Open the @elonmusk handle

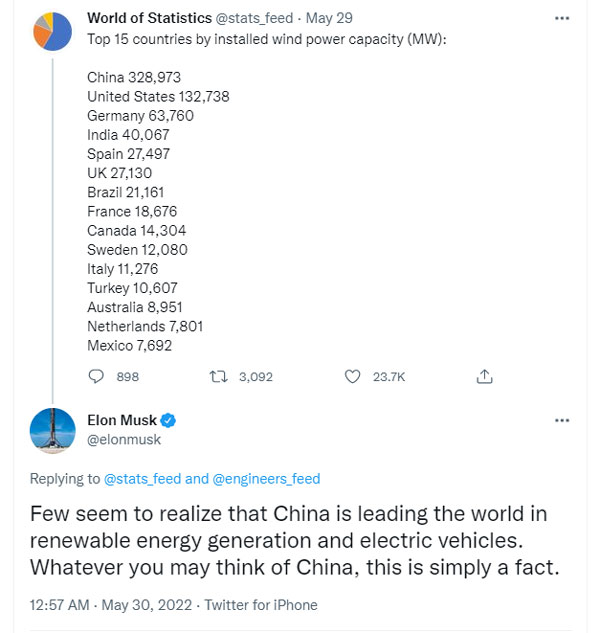pos(124,439)
